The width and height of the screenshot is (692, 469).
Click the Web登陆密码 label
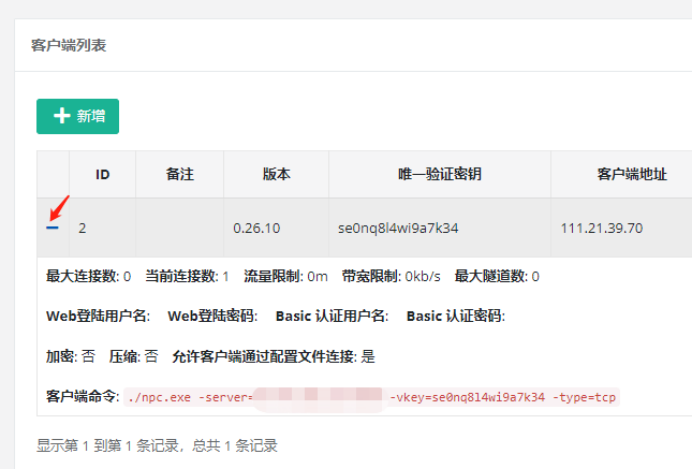213,316
